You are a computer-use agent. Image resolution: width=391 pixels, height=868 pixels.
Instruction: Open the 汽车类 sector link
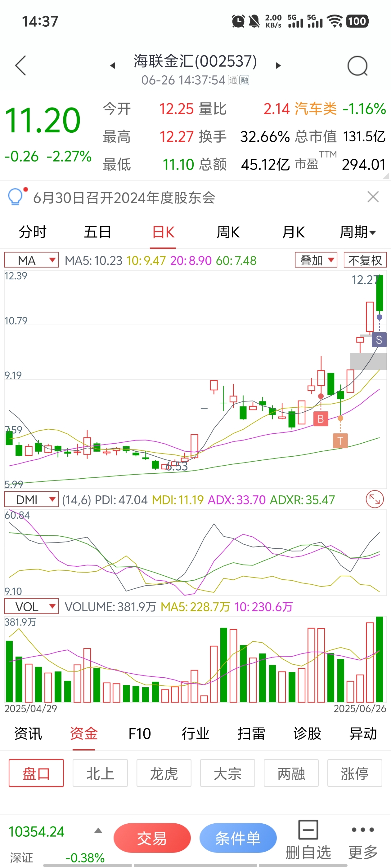(315, 109)
